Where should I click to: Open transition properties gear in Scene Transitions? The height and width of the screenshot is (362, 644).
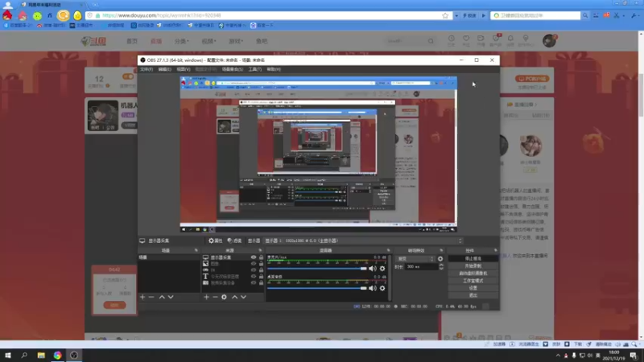tap(440, 259)
